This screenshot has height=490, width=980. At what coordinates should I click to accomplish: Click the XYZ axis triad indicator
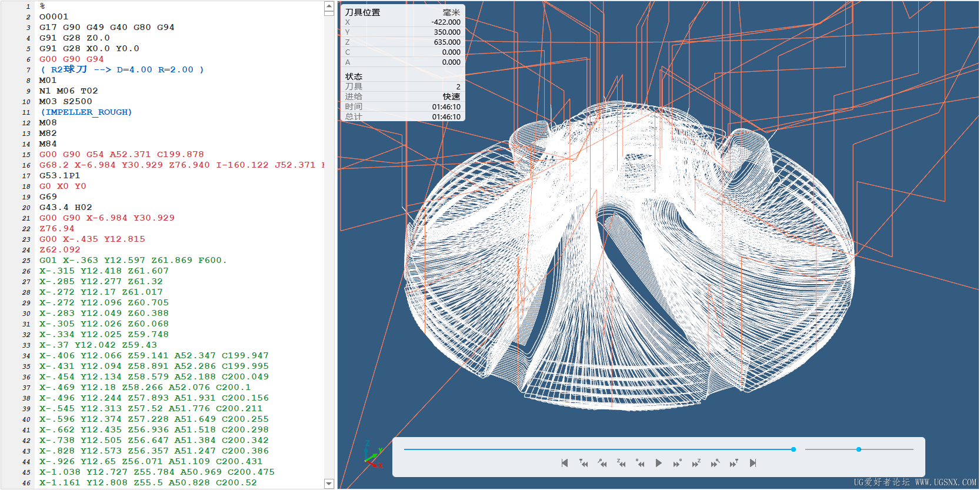tap(373, 454)
